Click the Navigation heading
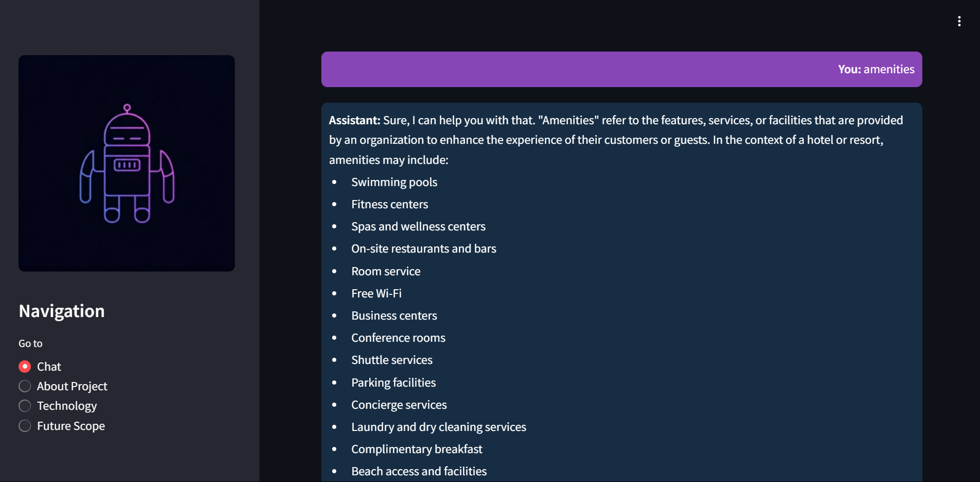This screenshot has height=482, width=980. [x=62, y=311]
